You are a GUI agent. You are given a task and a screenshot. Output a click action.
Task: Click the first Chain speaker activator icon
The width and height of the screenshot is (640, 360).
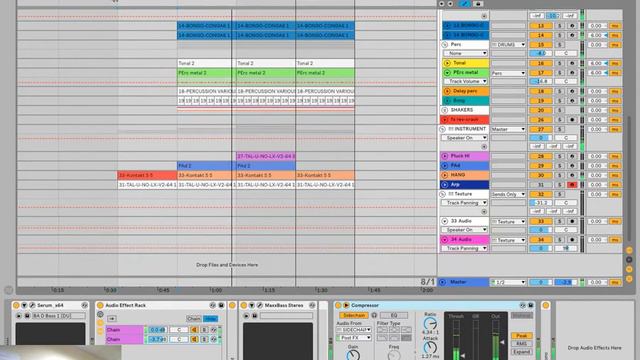point(195,330)
